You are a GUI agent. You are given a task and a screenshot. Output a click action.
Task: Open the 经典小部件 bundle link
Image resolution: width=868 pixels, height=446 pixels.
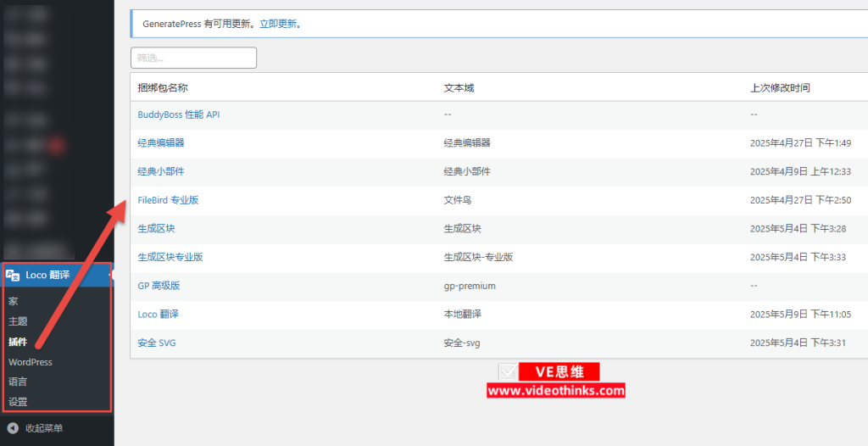coord(160,171)
